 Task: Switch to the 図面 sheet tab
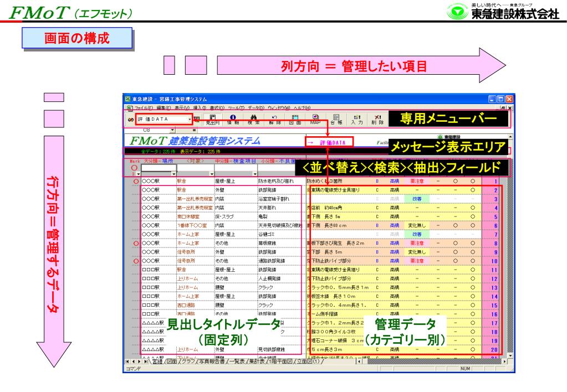171,362
